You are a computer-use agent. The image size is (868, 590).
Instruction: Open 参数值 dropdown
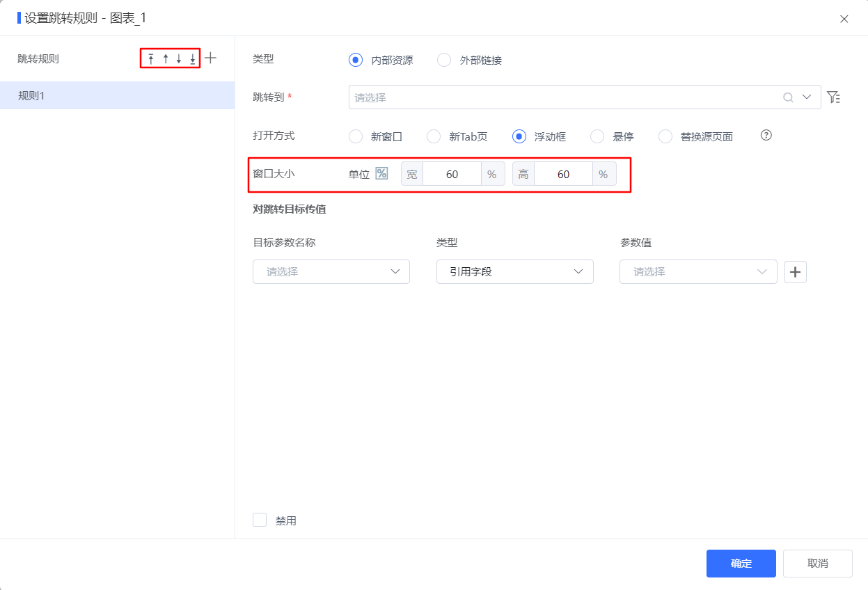click(698, 272)
